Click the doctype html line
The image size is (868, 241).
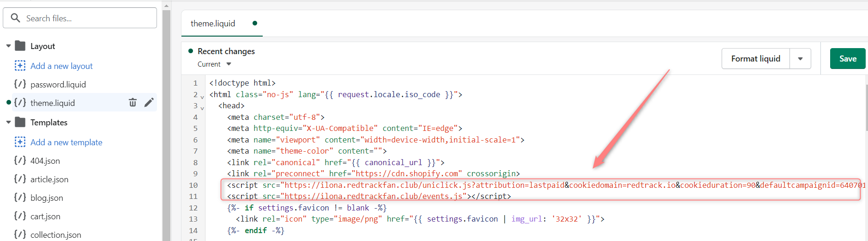coord(242,83)
